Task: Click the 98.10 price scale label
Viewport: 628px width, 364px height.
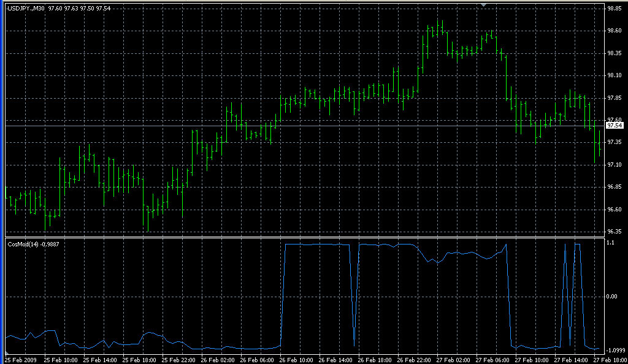Action: [615, 75]
